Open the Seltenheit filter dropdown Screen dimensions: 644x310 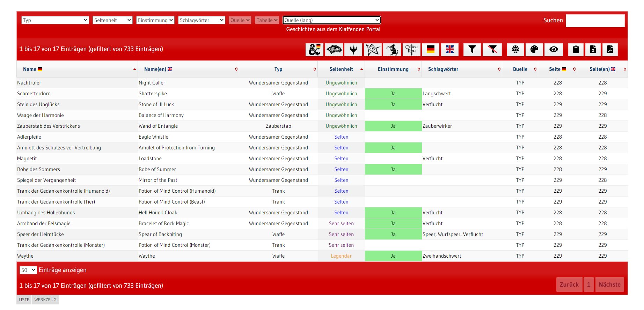point(112,20)
